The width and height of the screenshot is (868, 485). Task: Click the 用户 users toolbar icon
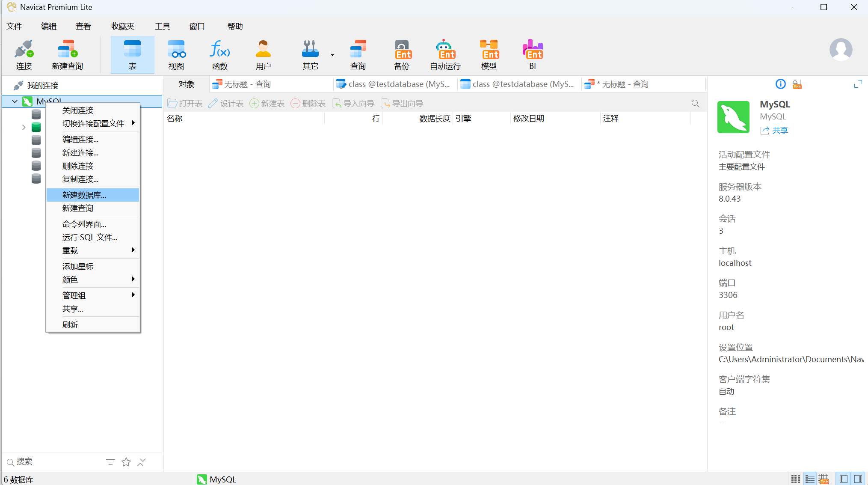tap(263, 55)
